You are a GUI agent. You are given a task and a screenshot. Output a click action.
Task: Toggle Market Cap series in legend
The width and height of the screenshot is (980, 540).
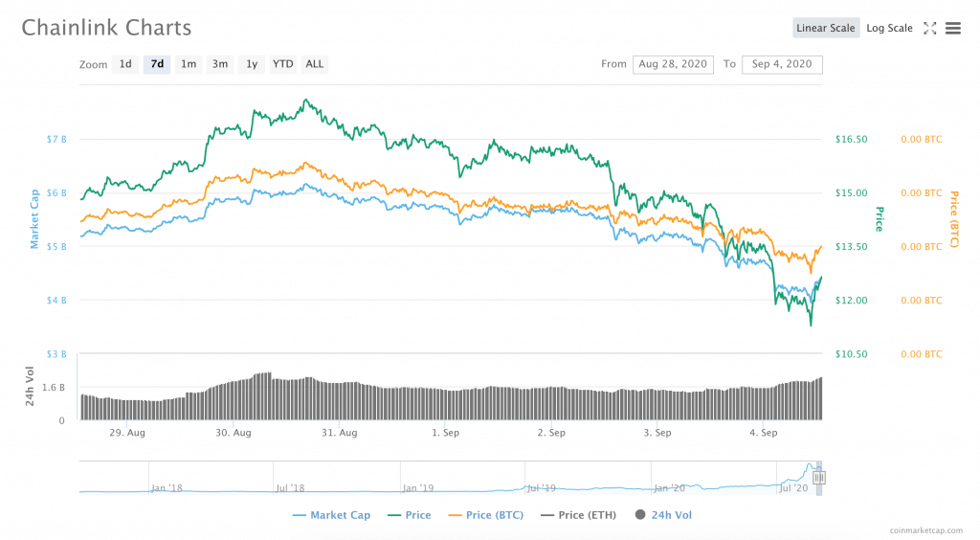point(331,515)
